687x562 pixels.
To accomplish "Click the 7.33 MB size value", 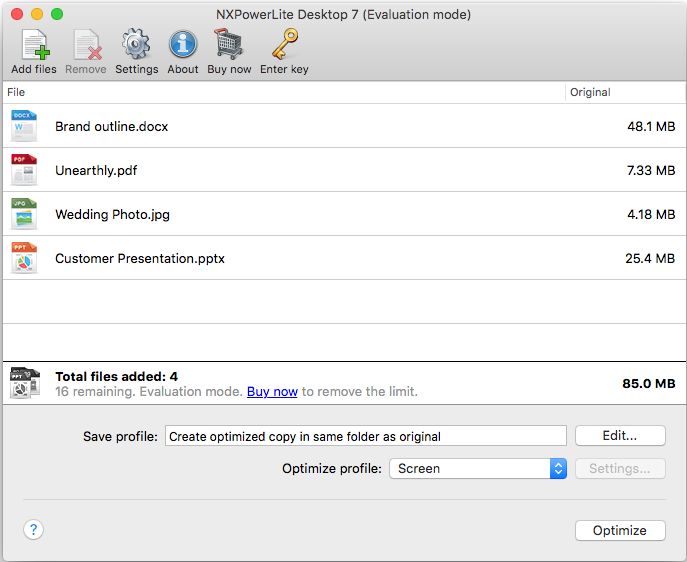I will (x=651, y=170).
